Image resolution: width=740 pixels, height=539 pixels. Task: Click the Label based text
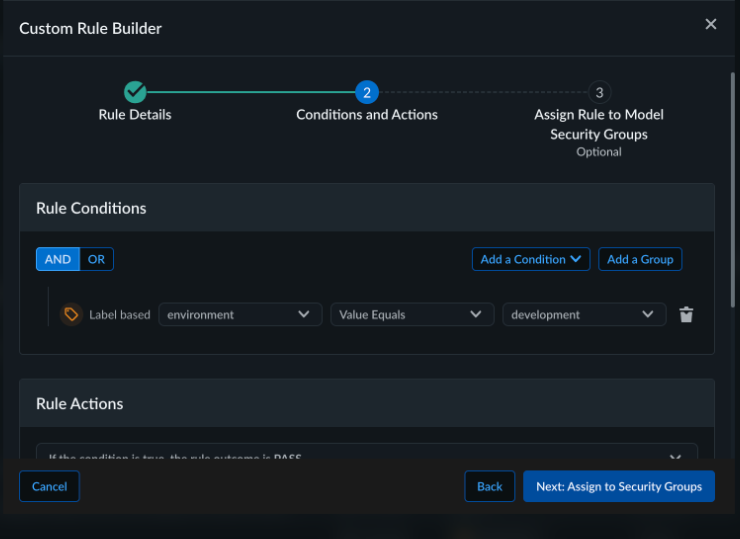coord(120,315)
